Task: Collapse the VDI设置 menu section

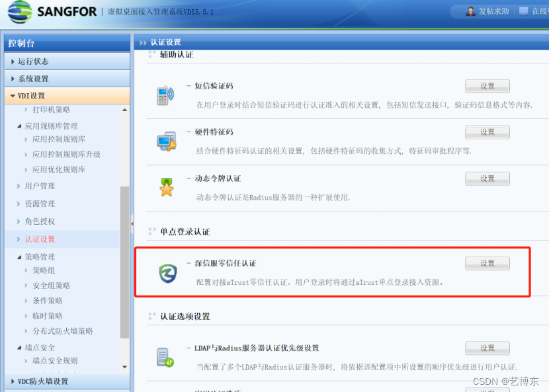Action: (67, 96)
